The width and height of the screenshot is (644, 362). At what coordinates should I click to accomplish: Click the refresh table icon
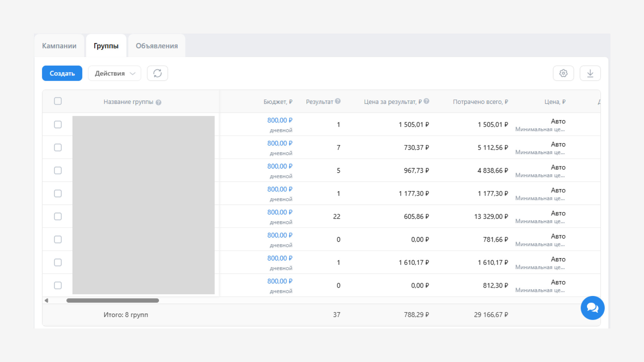pyautogui.click(x=157, y=73)
